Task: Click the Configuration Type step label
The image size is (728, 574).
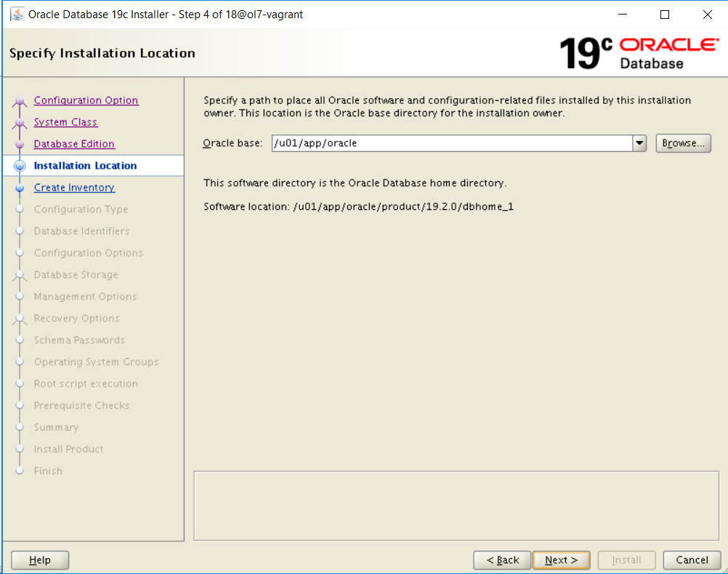Action: [x=81, y=209]
